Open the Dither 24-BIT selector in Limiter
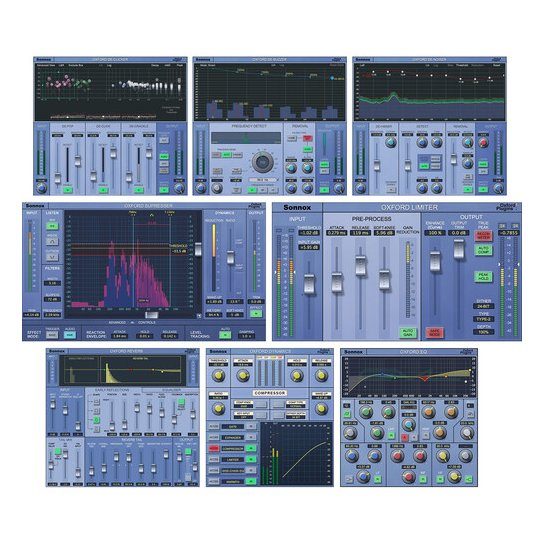This screenshot has width=544, height=544. [483, 306]
